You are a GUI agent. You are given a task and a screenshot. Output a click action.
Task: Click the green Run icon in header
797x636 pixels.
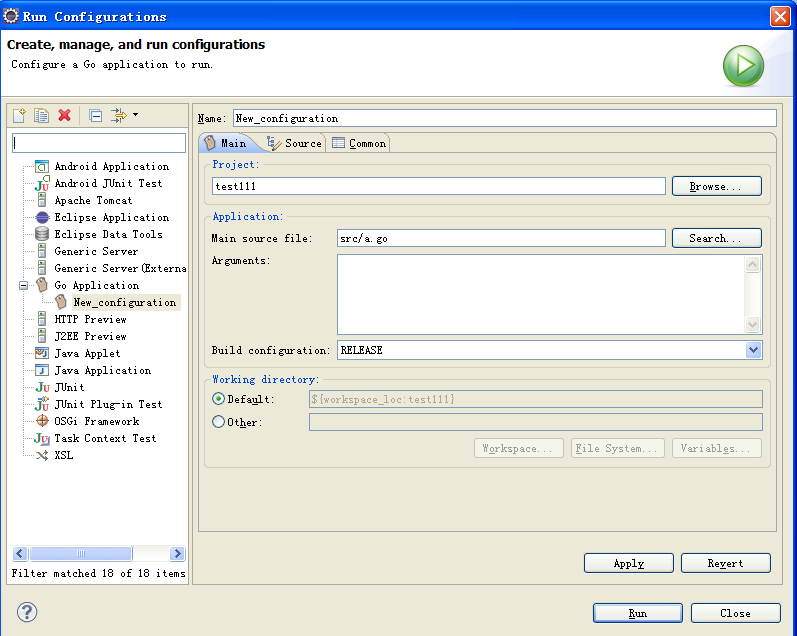click(x=743, y=66)
